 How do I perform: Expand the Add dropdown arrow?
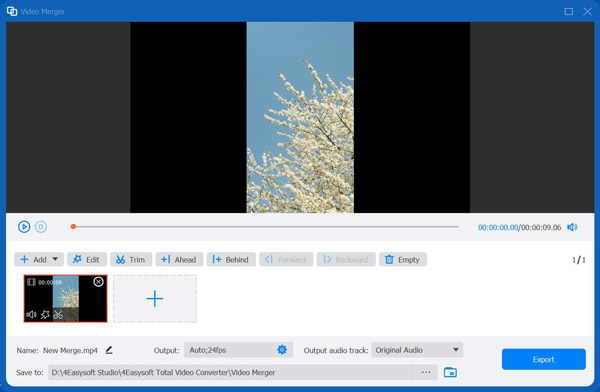tap(55, 259)
